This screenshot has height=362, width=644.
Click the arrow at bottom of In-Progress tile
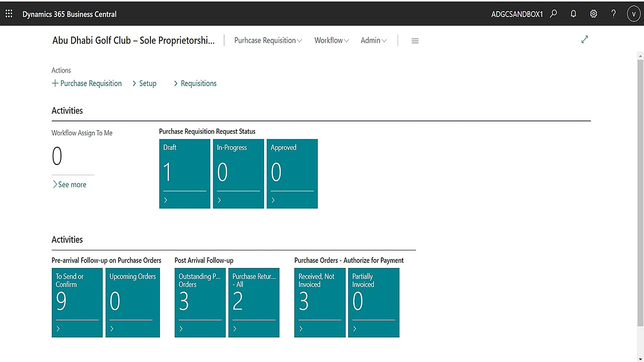(219, 200)
